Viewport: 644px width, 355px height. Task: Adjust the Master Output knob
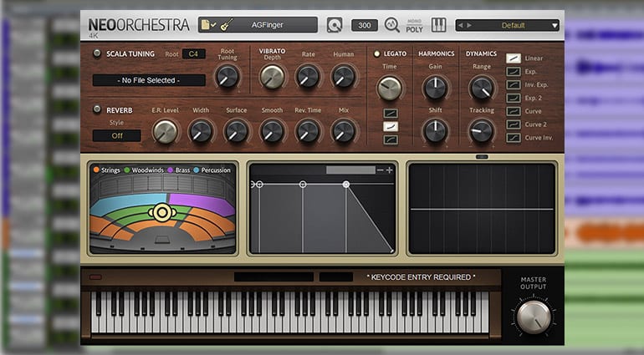pos(534,317)
